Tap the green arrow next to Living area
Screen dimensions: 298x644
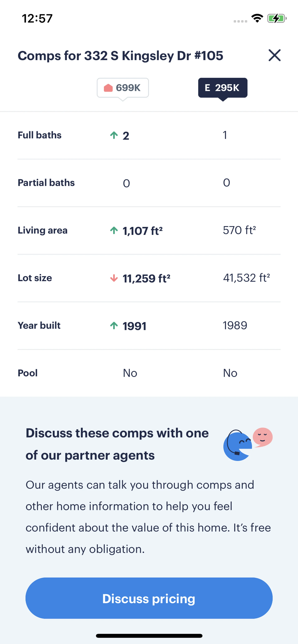(x=114, y=230)
